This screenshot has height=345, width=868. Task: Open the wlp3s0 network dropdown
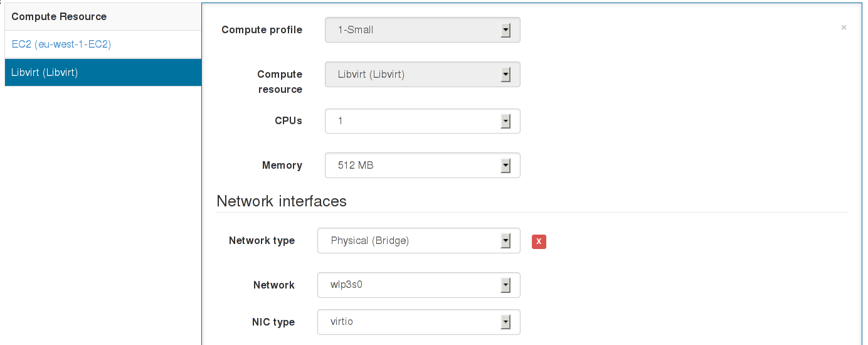point(418,285)
